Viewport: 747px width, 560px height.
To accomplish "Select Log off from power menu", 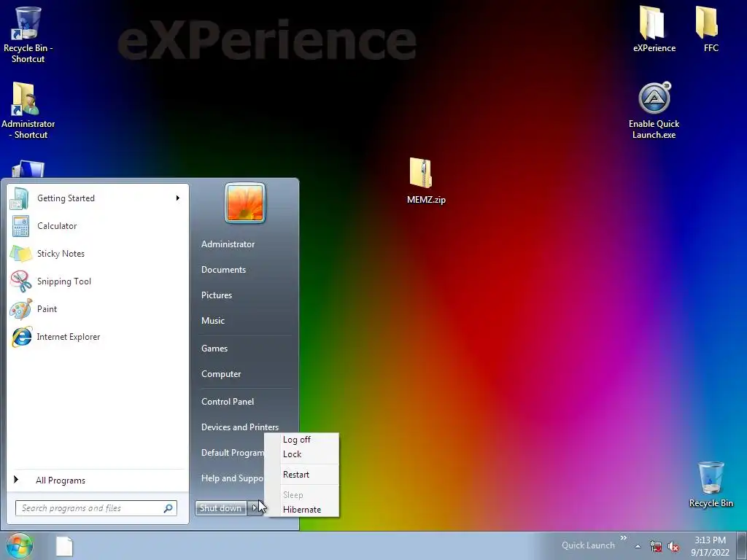I will click(302, 440).
